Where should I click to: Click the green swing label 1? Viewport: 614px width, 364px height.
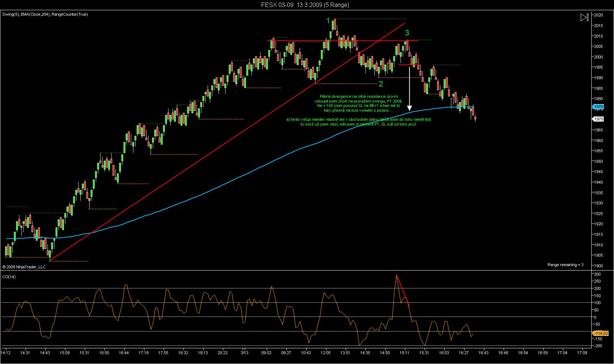328,20
